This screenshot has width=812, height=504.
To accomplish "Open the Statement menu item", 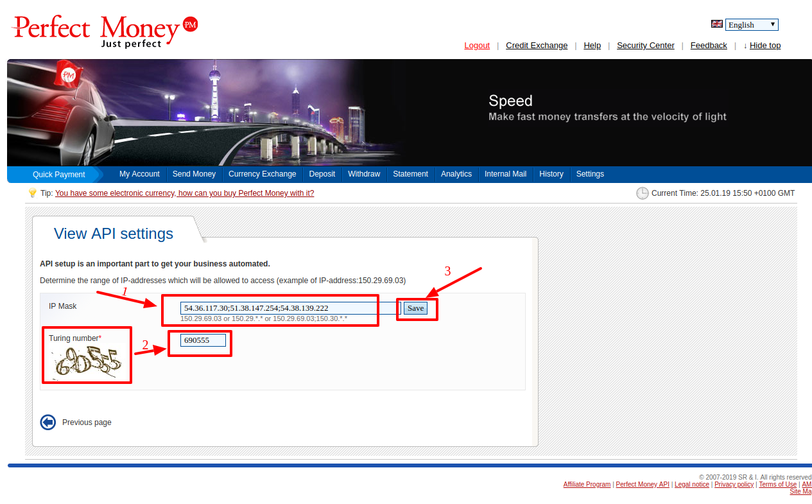I will (x=410, y=174).
